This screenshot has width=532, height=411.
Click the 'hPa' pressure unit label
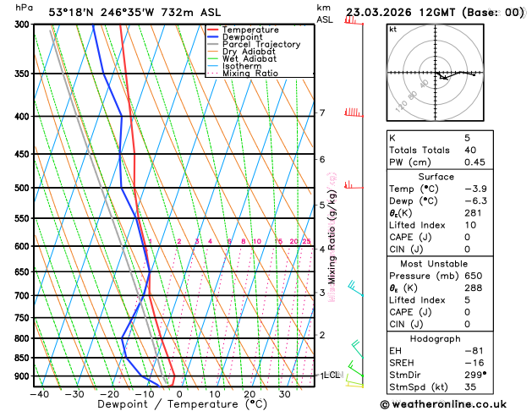[x=25, y=8]
